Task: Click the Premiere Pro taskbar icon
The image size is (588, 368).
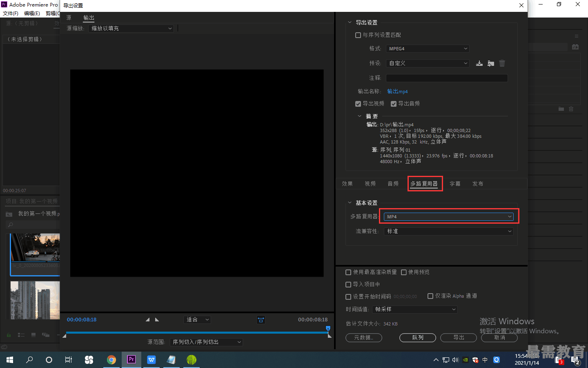Action: 131,360
